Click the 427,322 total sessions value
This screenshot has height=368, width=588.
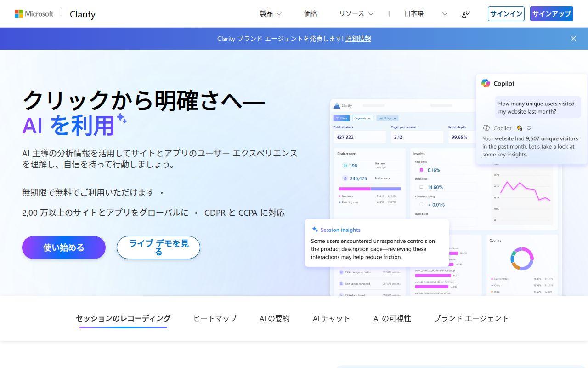point(345,137)
